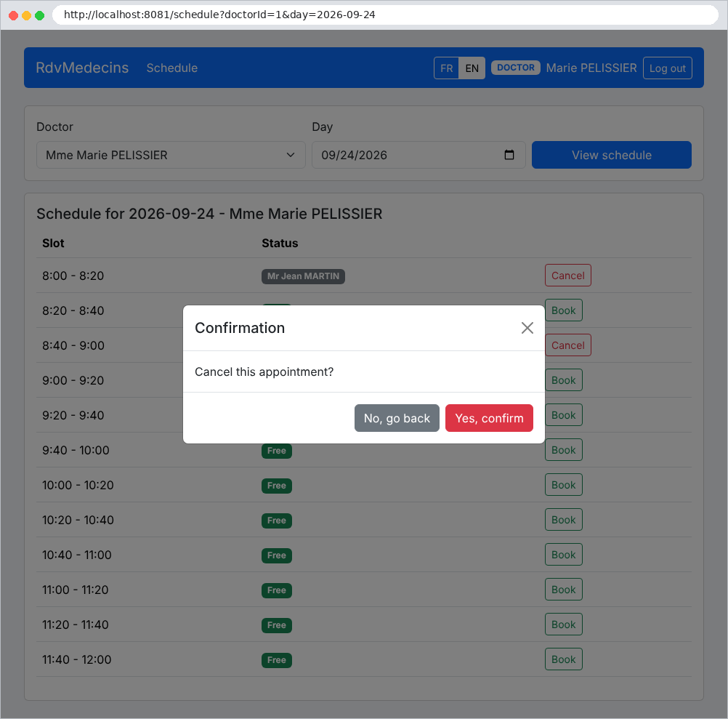Click the Free badge for 11:40 - 12:00
The width and height of the screenshot is (728, 719).
point(276,660)
